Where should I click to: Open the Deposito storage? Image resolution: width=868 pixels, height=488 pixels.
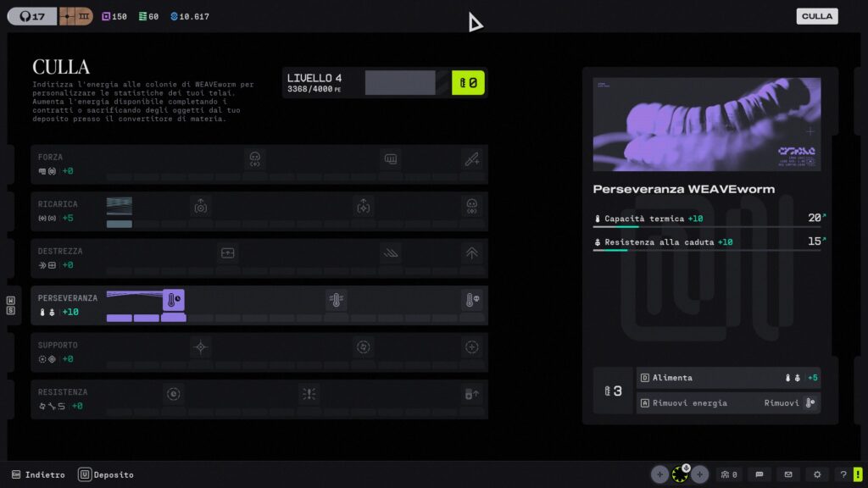point(106,474)
